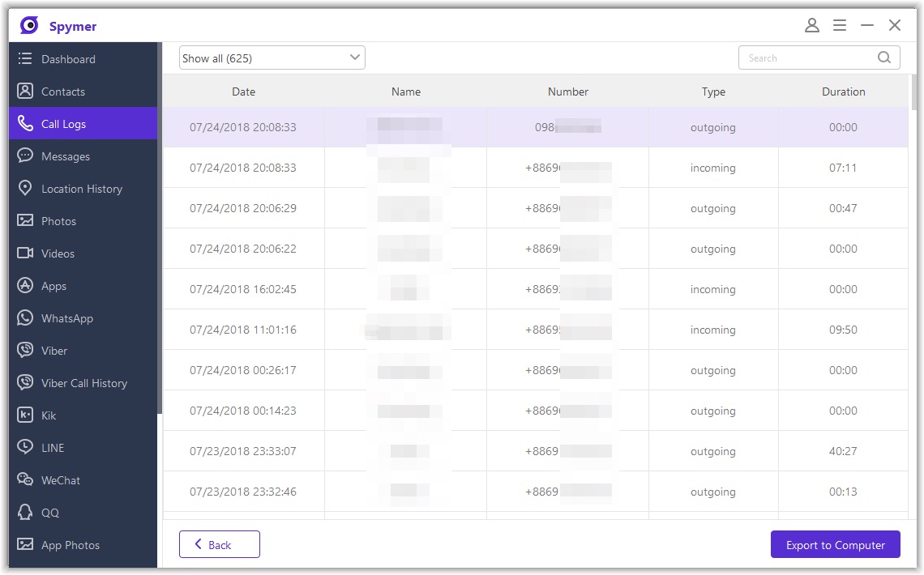Click the Apps store icon

click(25, 285)
